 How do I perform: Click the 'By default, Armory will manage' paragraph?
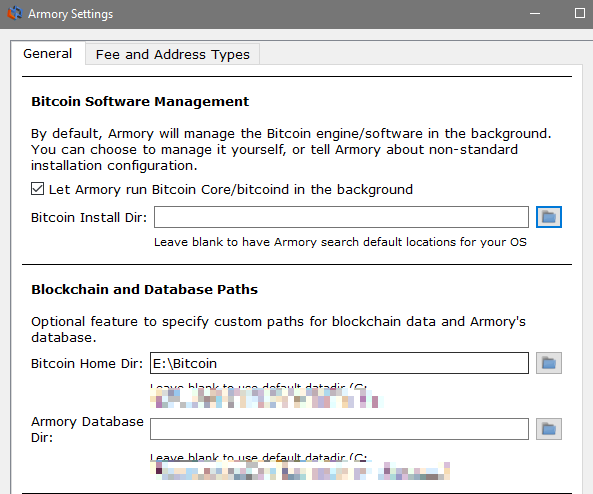291,149
